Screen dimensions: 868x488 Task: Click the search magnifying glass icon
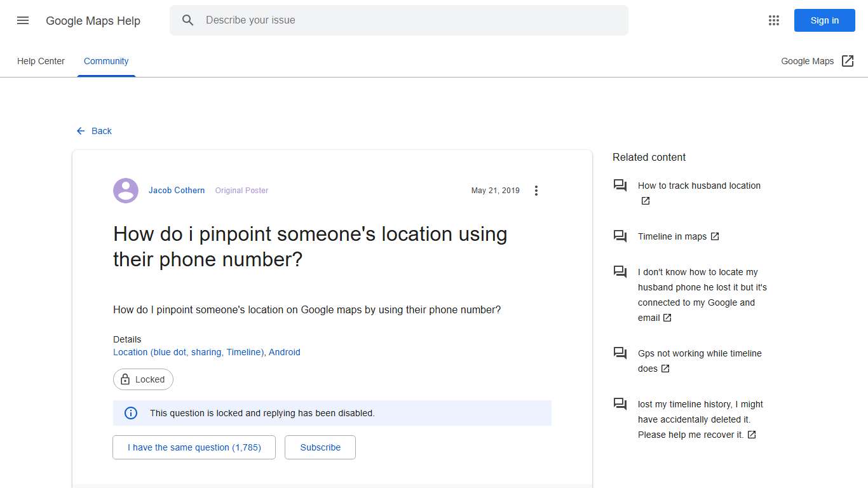tap(188, 20)
